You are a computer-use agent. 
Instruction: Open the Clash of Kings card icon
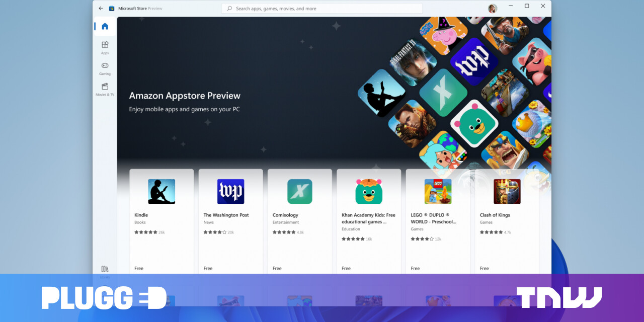507,192
